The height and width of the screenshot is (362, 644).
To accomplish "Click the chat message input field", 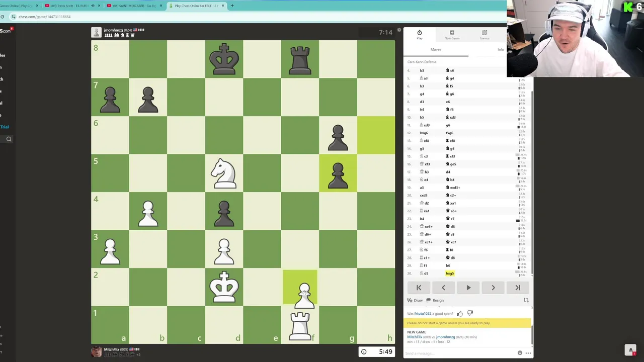I will pyautogui.click(x=460, y=353).
